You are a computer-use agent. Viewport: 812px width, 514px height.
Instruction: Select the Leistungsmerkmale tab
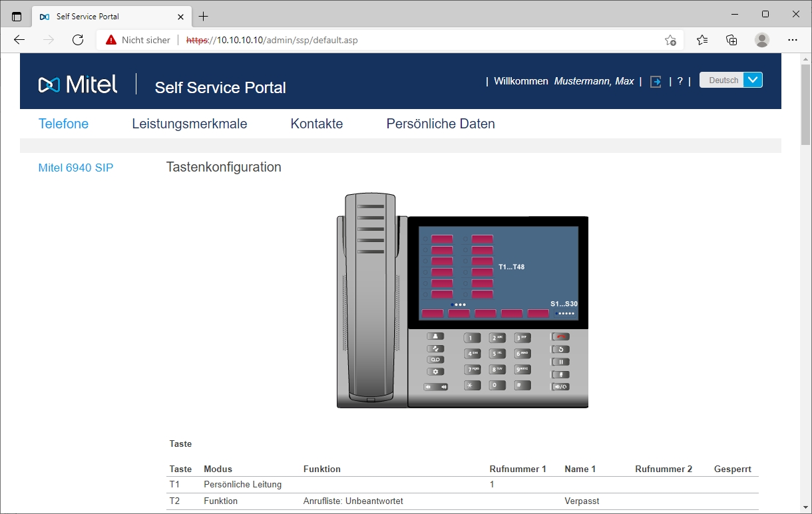pyautogui.click(x=189, y=124)
